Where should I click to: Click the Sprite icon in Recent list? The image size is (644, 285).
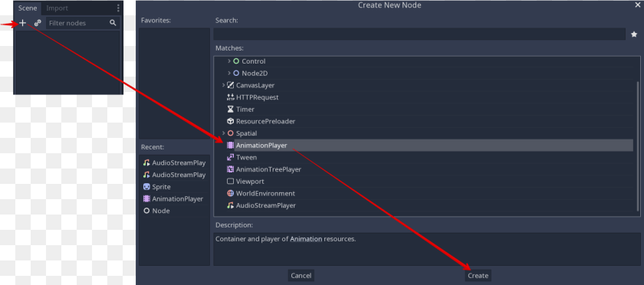(x=146, y=186)
